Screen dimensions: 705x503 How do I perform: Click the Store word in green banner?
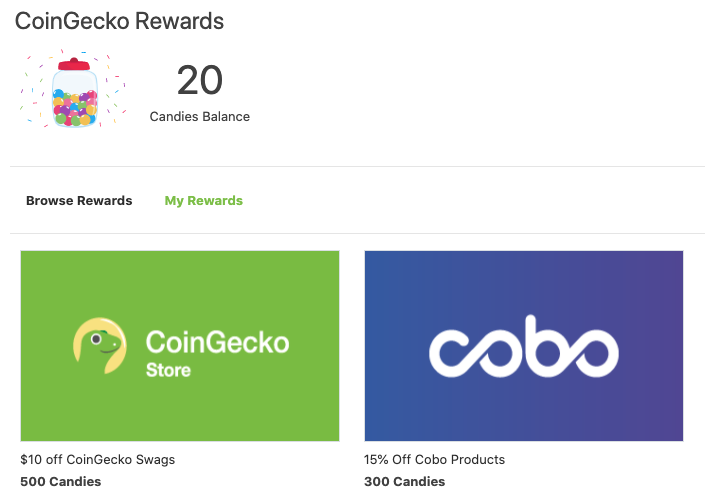[168, 370]
